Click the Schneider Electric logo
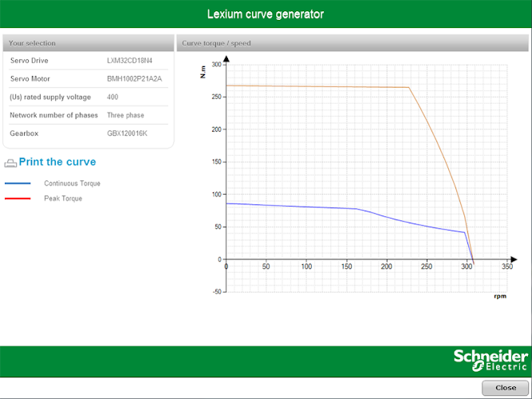Image resolution: width=532 pixels, height=399 pixels. click(x=491, y=361)
